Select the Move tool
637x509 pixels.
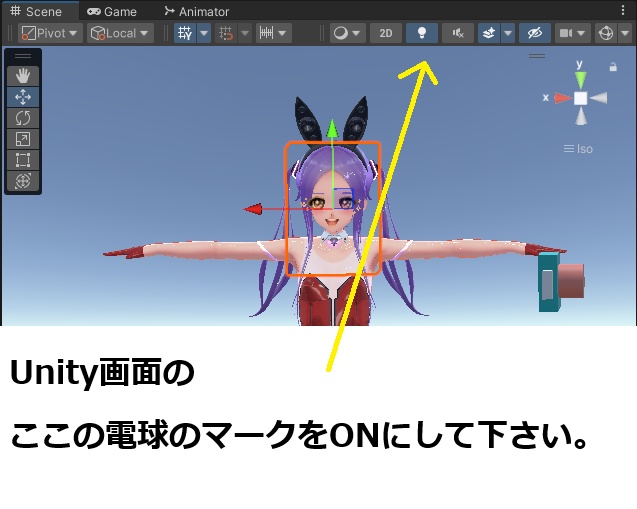pyautogui.click(x=23, y=97)
